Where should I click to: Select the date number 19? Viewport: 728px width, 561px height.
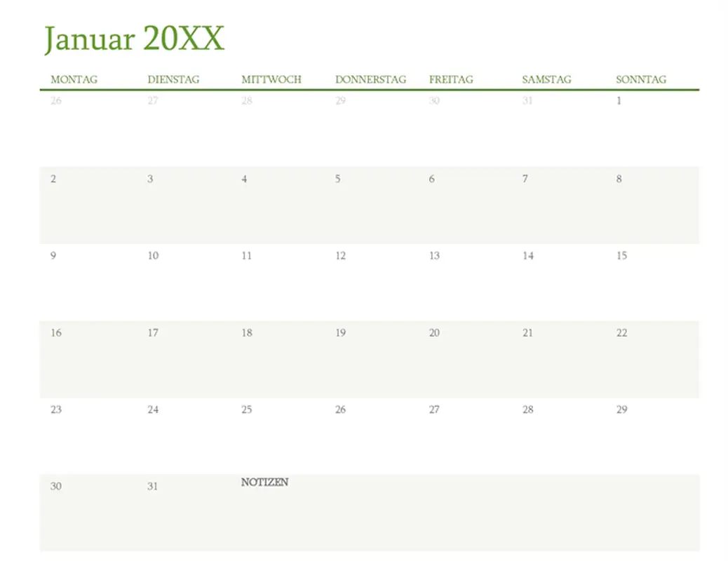click(x=341, y=332)
